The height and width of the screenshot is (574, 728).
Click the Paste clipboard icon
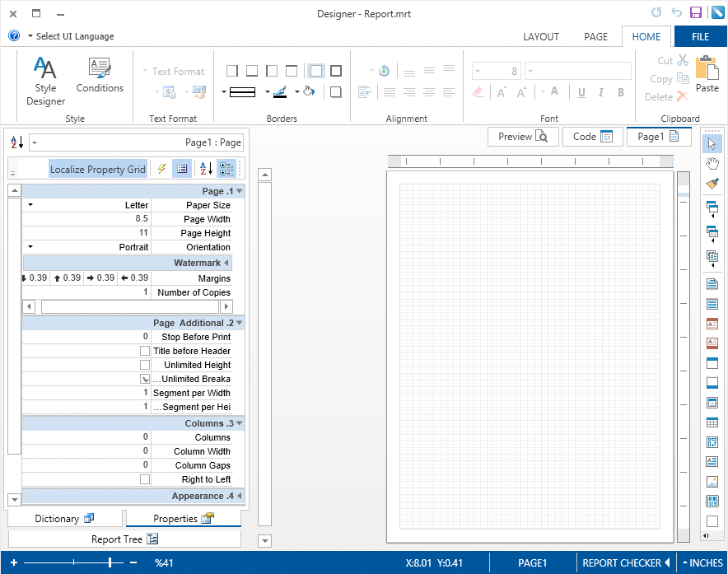tap(707, 73)
